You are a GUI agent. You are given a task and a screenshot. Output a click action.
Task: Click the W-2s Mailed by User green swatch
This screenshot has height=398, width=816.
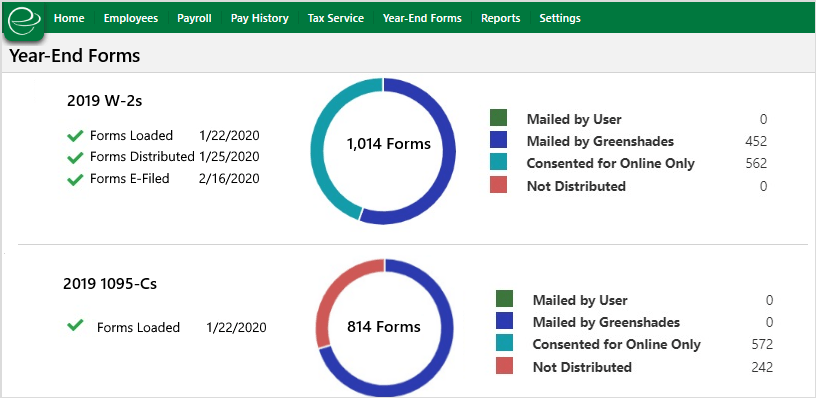click(499, 118)
